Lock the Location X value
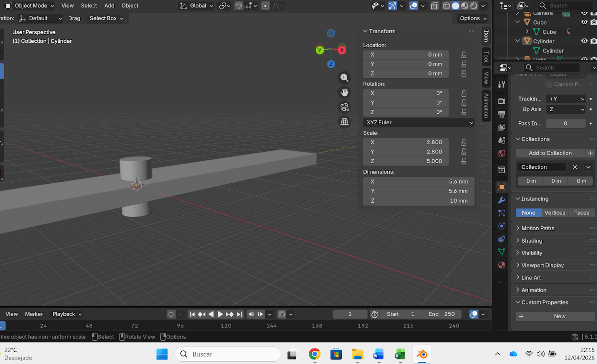Image resolution: width=597 pixels, height=364 pixels. click(464, 55)
